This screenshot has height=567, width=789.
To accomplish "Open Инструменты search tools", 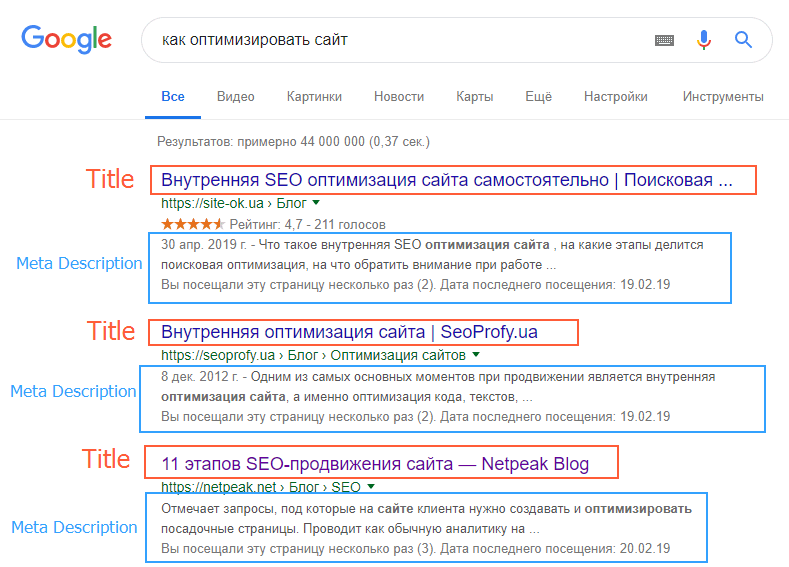I will pos(723,97).
